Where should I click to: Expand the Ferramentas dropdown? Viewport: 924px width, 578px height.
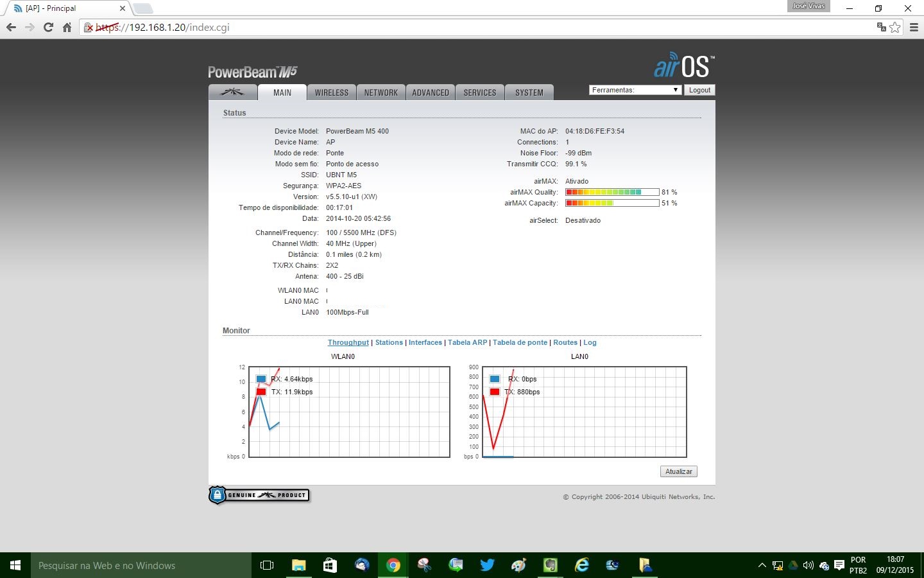[635, 90]
